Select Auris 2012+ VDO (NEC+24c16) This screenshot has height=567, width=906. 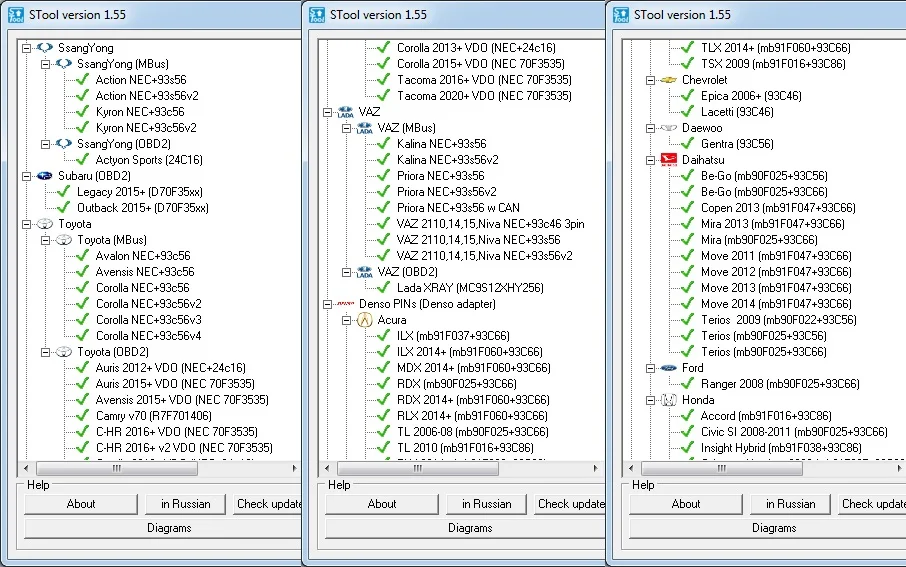pos(170,368)
